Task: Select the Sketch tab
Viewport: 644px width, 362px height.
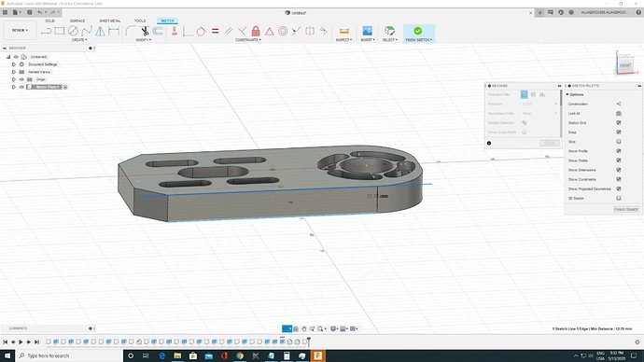Action: [x=167, y=21]
